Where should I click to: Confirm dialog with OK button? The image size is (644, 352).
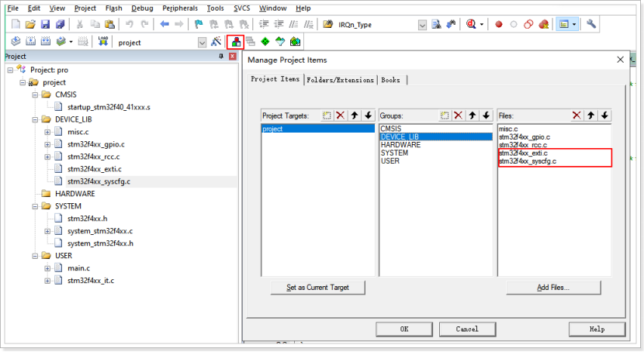(x=404, y=329)
